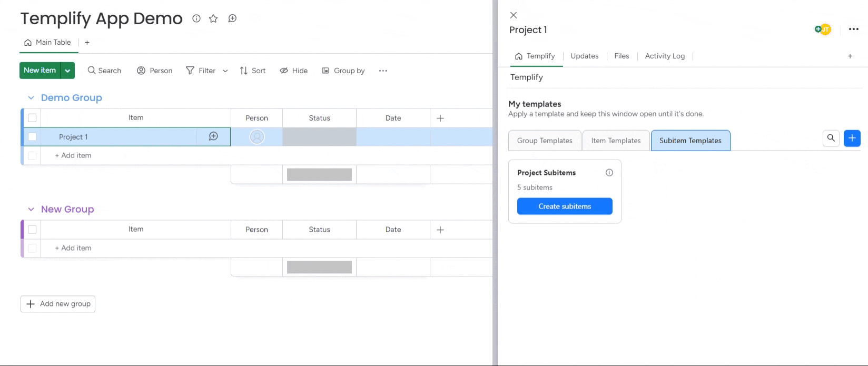Star the Templify App Demo board
The image size is (868, 366).
(x=213, y=18)
